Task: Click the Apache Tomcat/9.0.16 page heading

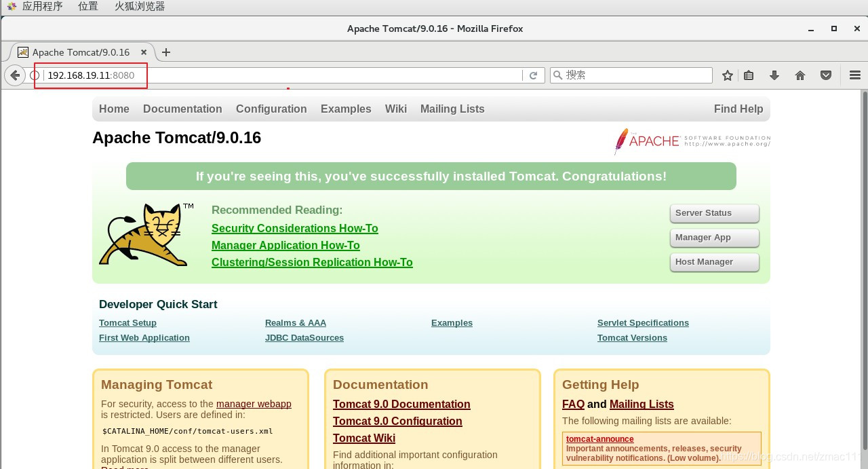Action: coord(176,138)
